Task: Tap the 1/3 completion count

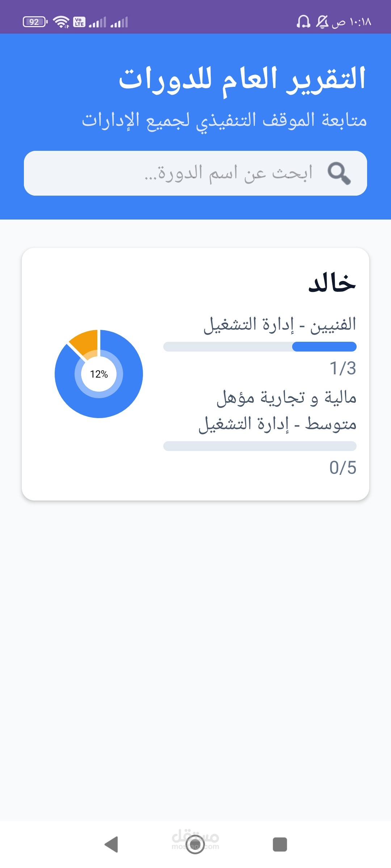Action: [342, 368]
